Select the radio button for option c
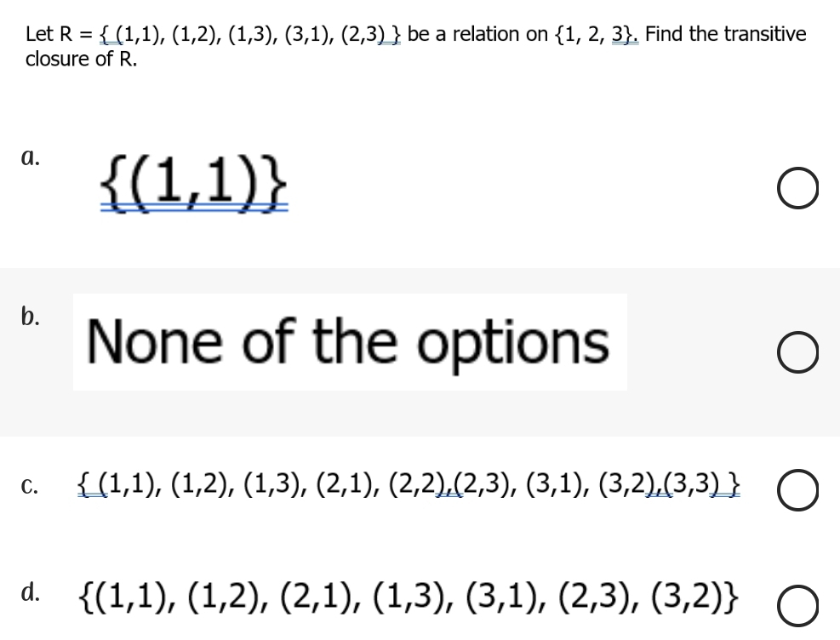Viewport: 840px width, 640px height. pyautogui.click(x=797, y=489)
